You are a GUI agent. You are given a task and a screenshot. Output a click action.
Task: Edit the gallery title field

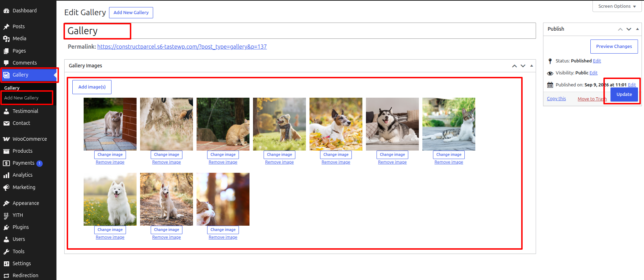coord(300,31)
